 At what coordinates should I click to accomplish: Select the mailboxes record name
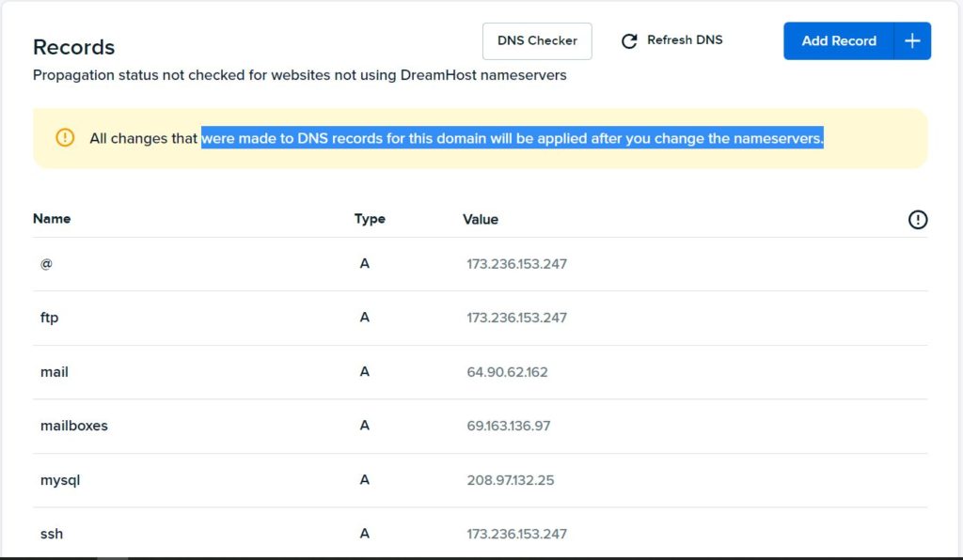pos(73,426)
